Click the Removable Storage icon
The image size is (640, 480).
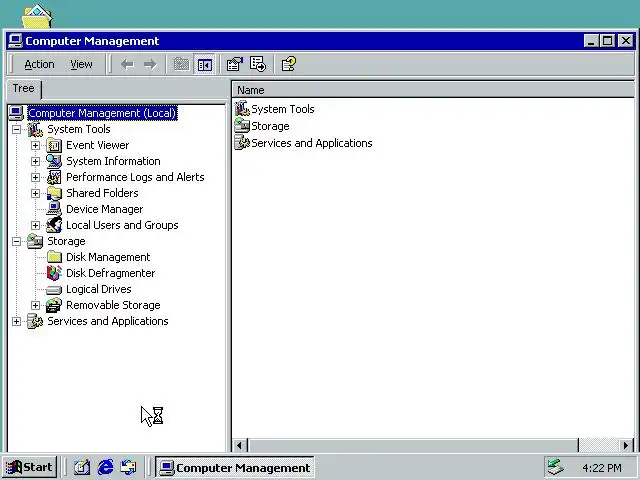pyautogui.click(x=54, y=305)
